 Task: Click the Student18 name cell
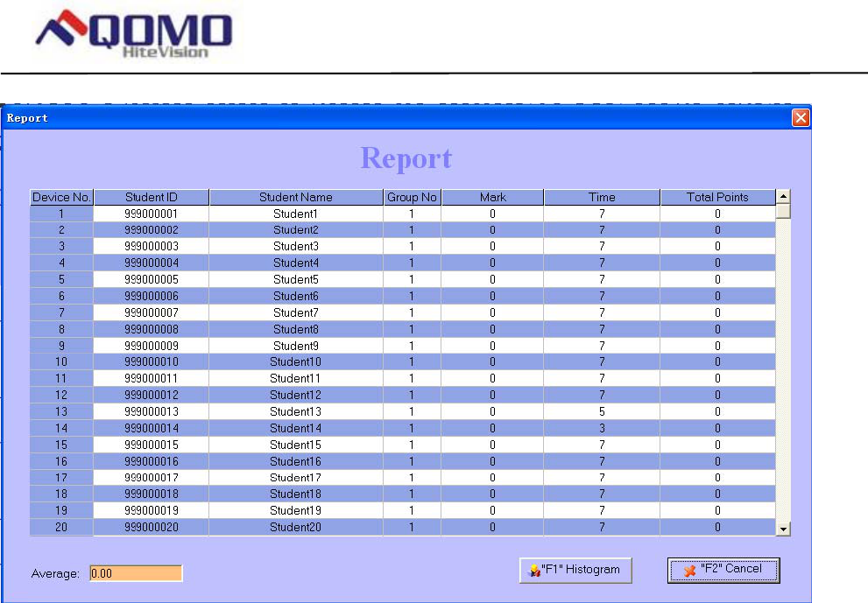tap(295, 494)
